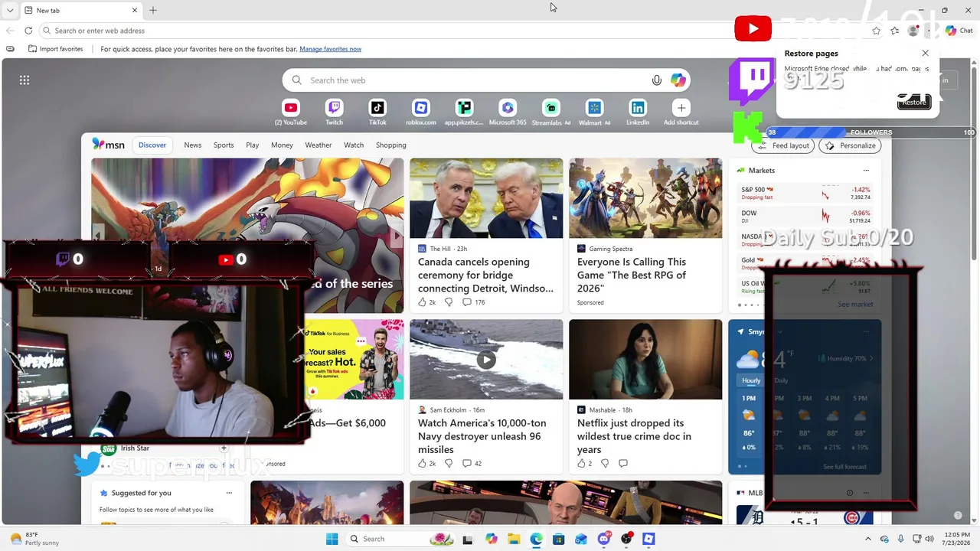980x551 pixels.
Task: Open the Favorites list icon
Action: pos(895,31)
